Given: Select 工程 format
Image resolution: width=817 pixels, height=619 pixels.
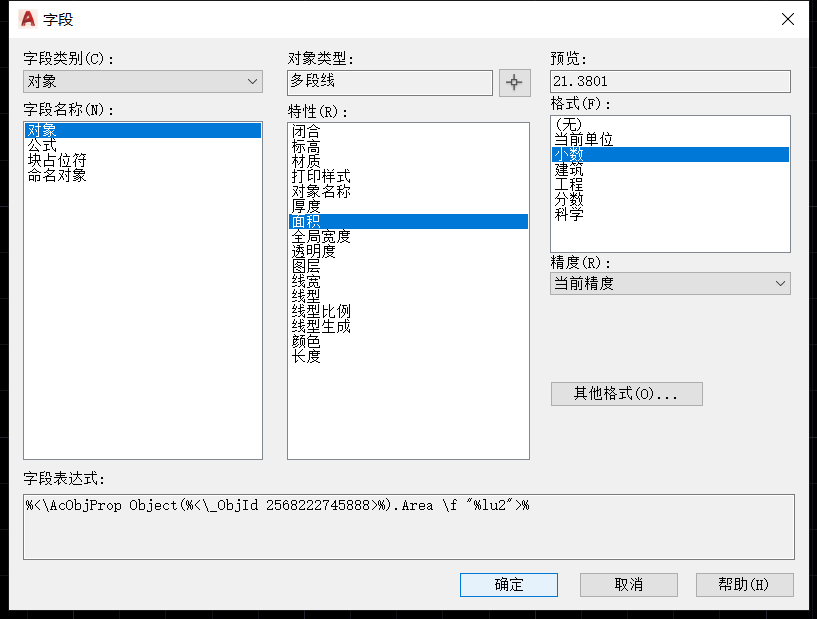Looking at the screenshot, I should 670,184.
